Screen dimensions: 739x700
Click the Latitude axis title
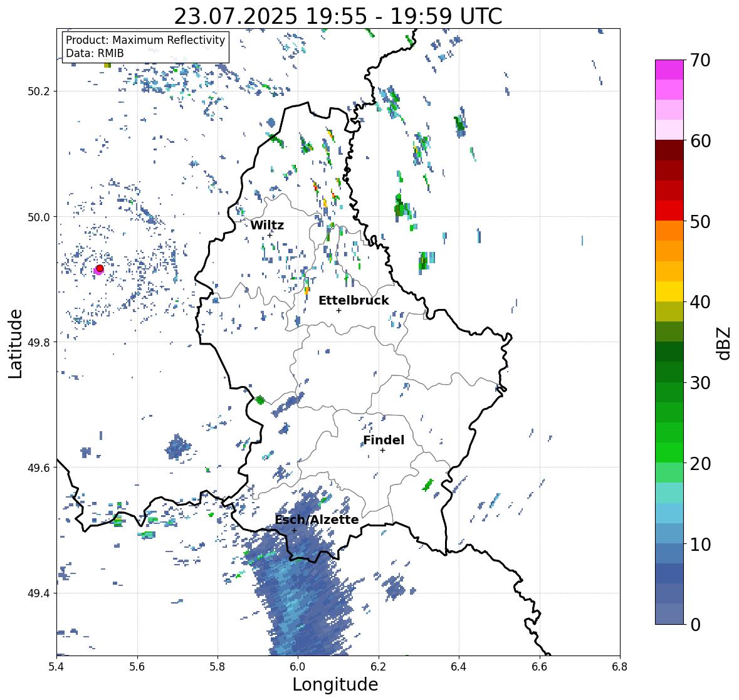pyautogui.click(x=15, y=343)
